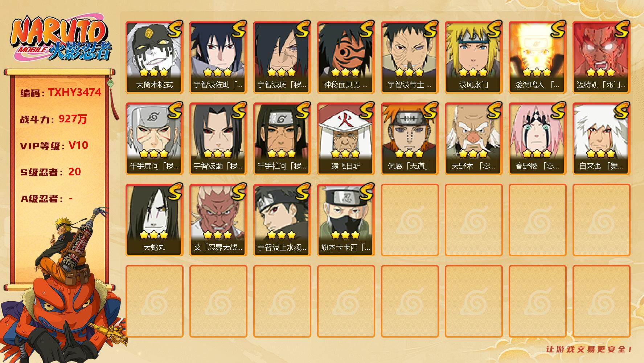Choose the 春野樱 ninja card
The height and width of the screenshot is (363, 644).
(x=538, y=139)
